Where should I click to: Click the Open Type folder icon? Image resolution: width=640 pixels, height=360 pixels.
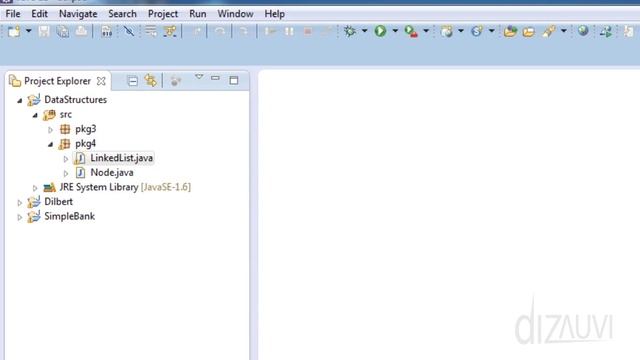(510, 31)
